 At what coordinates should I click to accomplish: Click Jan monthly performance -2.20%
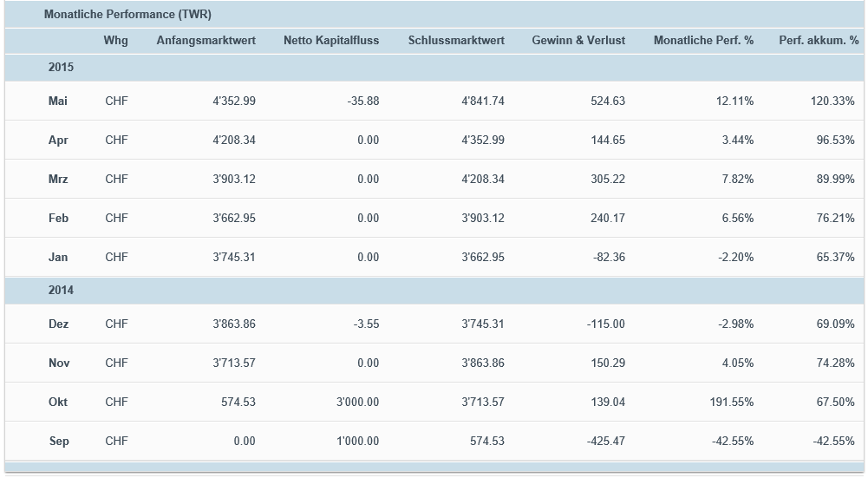pyautogui.click(x=735, y=257)
